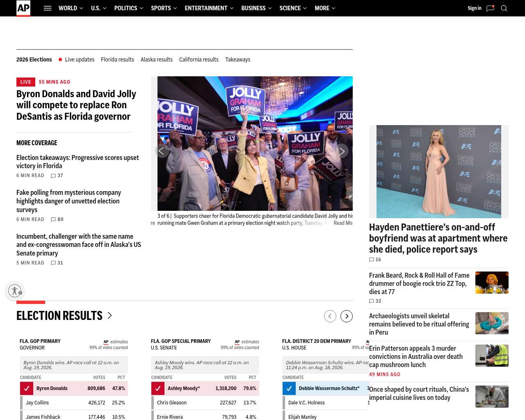Click the search magnifier icon

click(504, 8)
